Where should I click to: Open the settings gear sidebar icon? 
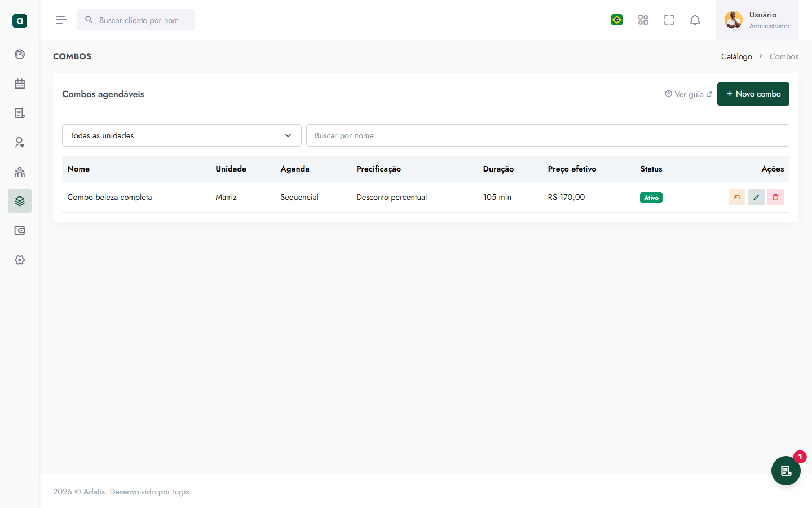[x=20, y=260]
